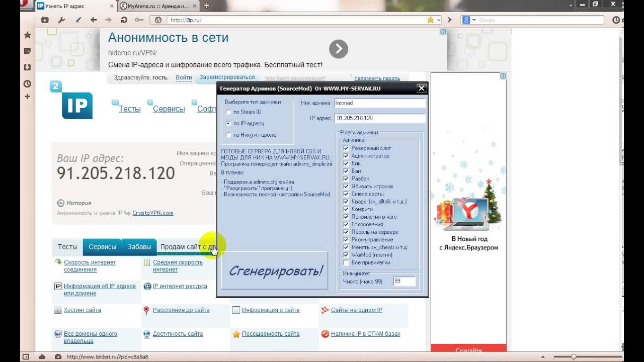This screenshot has height=362, width=644.
Task: Click the clock icon right of search box
Action: point(616,20)
